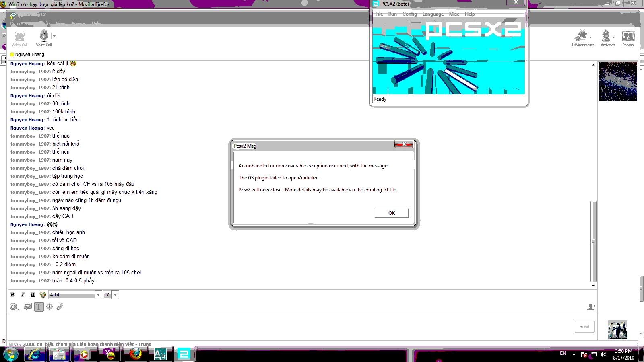
Task: Click the chat scroll up arrow
Action: click(593, 65)
